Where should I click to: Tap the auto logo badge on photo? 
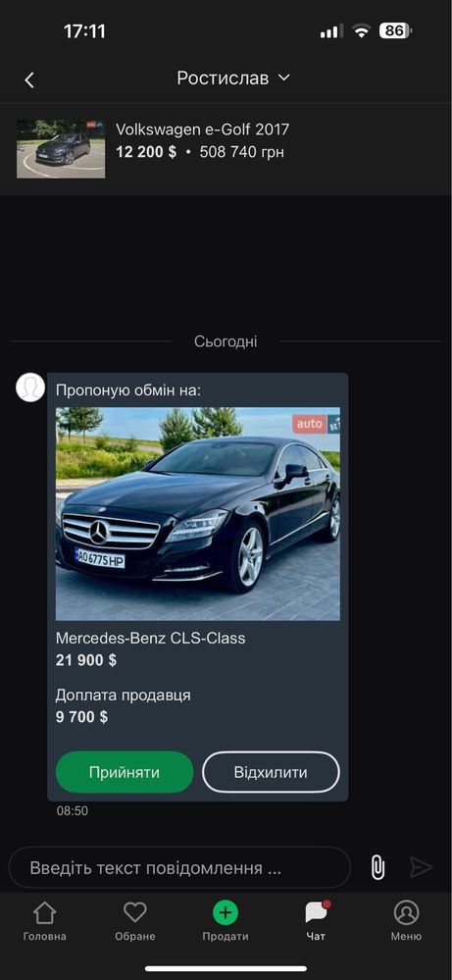(x=310, y=424)
